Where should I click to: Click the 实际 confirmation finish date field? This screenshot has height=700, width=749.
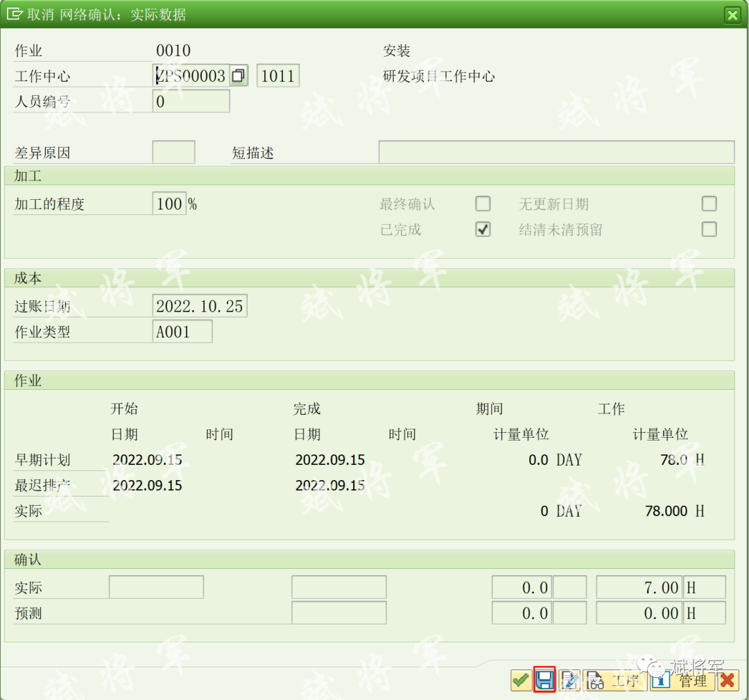point(339,587)
